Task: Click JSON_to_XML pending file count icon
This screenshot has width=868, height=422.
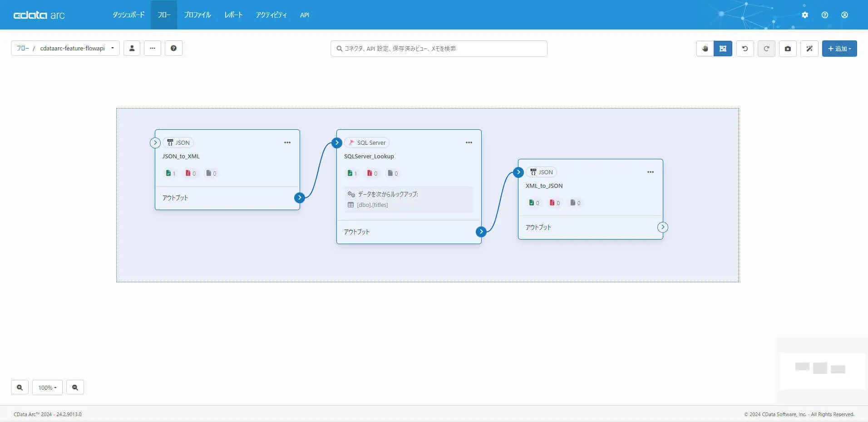Action: [x=208, y=173]
